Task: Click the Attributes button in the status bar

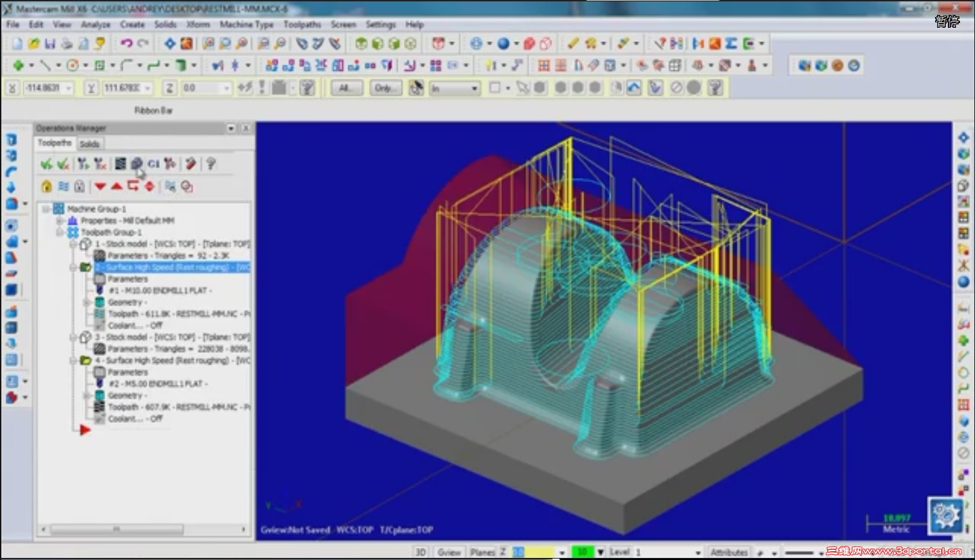Action: click(x=729, y=552)
